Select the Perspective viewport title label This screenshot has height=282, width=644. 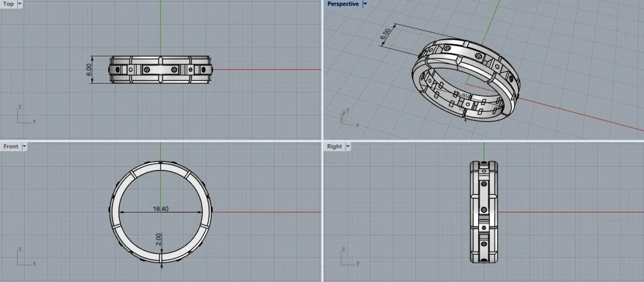click(343, 4)
